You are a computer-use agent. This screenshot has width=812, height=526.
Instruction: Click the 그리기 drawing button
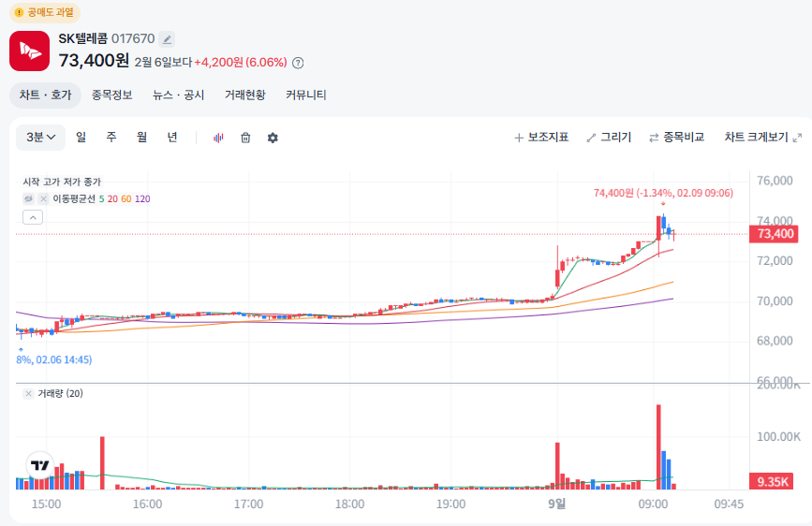[x=609, y=138]
